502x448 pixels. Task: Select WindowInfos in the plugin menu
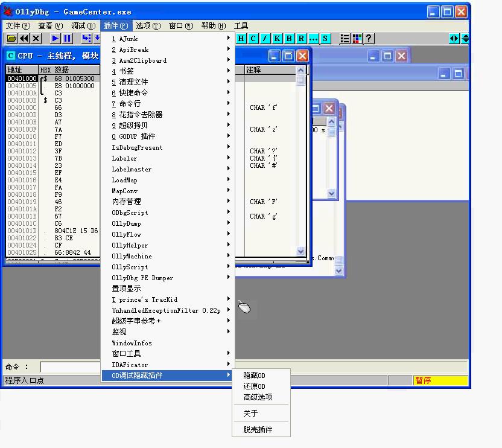[168, 343]
